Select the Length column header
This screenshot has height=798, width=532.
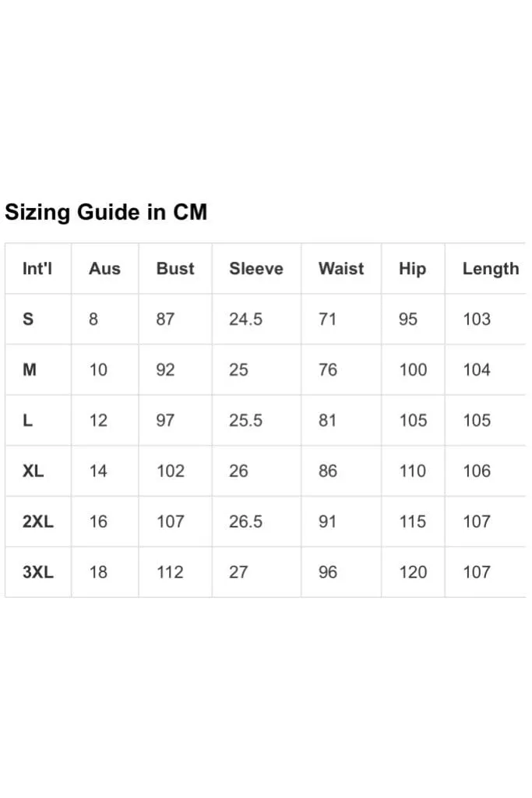491,269
